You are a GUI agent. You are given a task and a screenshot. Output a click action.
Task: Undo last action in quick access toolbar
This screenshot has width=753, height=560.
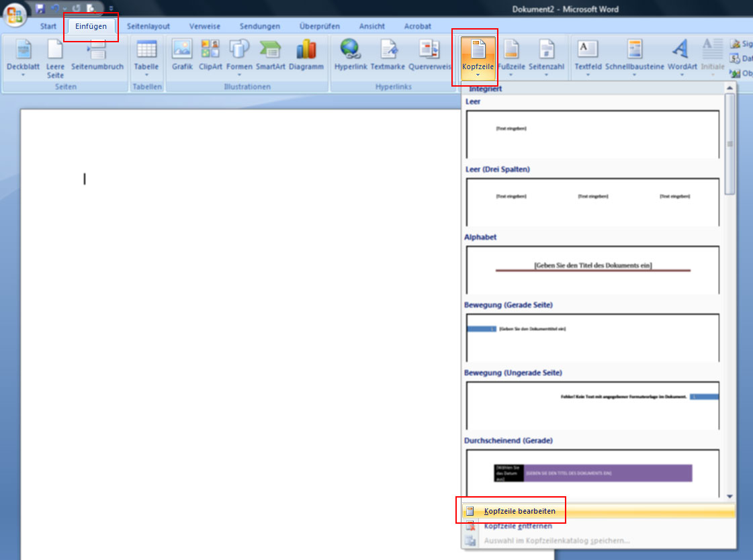(55, 9)
